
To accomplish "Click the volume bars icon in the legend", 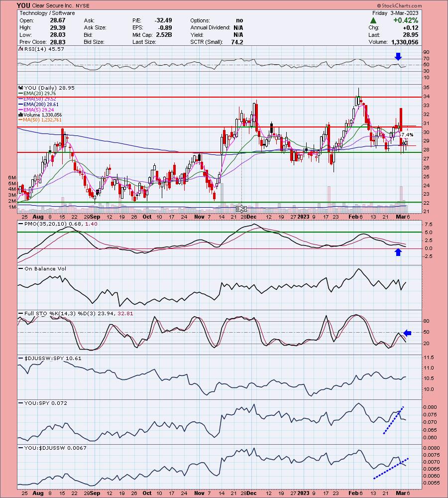I will pos(20,115).
